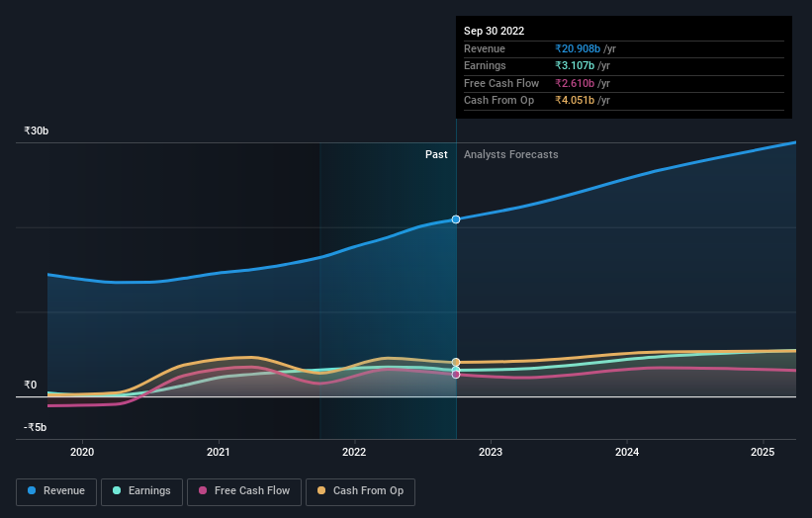812x518 pixels.
Task: Select the orange Cash From Op data point marker
Action: tap(456, 362)
